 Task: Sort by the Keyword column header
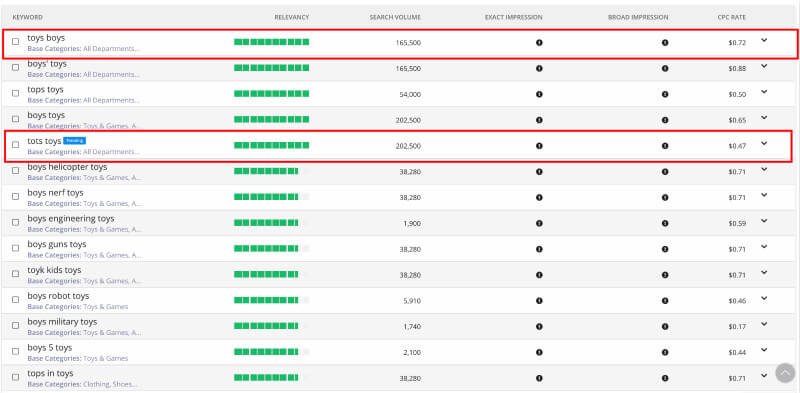28,17
